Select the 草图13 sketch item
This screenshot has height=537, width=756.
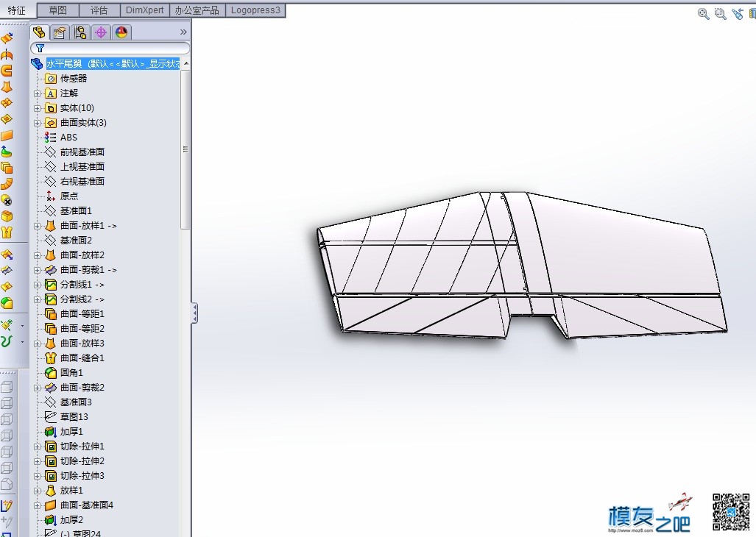tap(67, 417)
